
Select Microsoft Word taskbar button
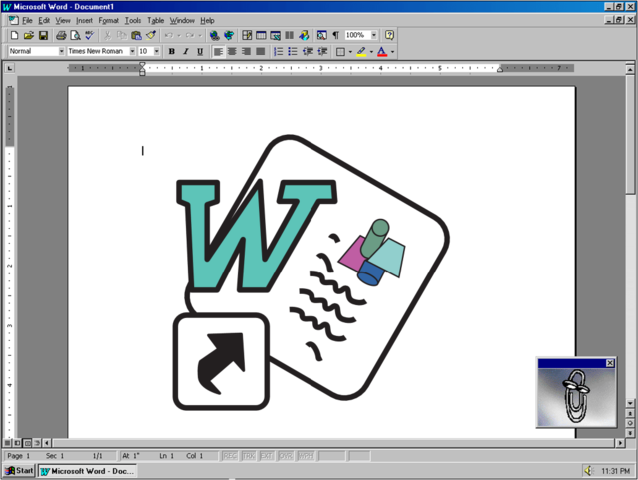click(x=88, y=471)
